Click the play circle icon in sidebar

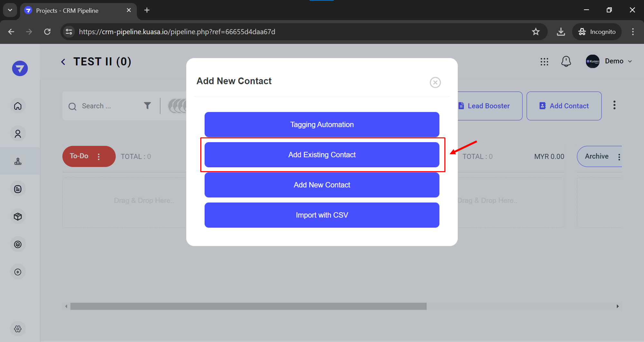coord(18,272)
